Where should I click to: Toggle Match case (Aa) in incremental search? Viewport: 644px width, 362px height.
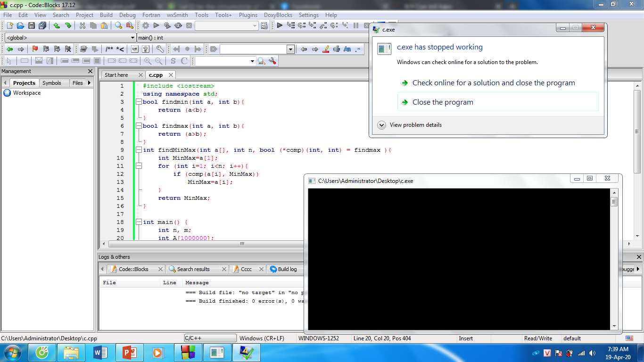pos(347,49)
